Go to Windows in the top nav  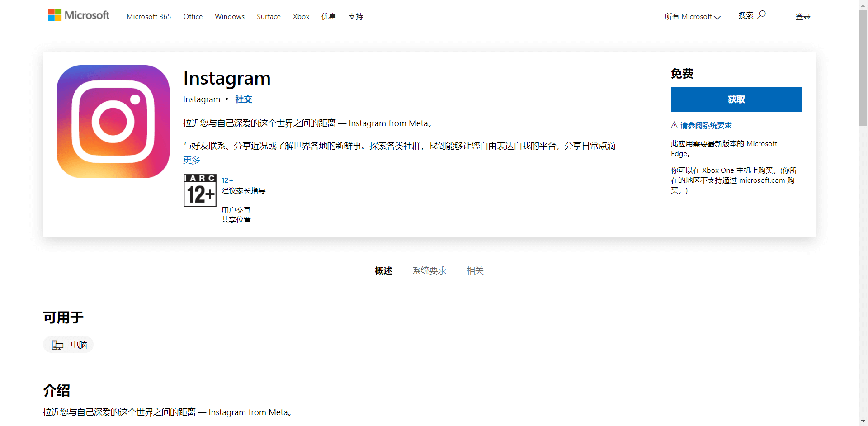pyautogui.click(x=230, y=17)
